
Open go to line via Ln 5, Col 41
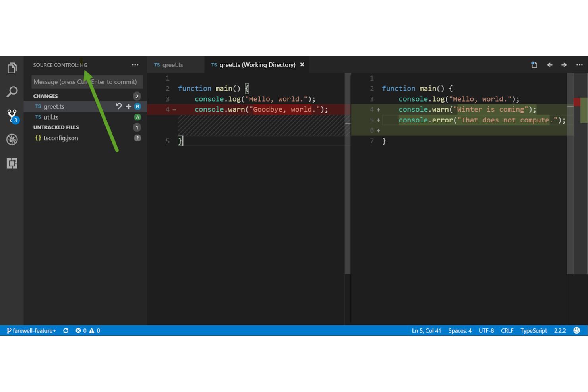426,330
